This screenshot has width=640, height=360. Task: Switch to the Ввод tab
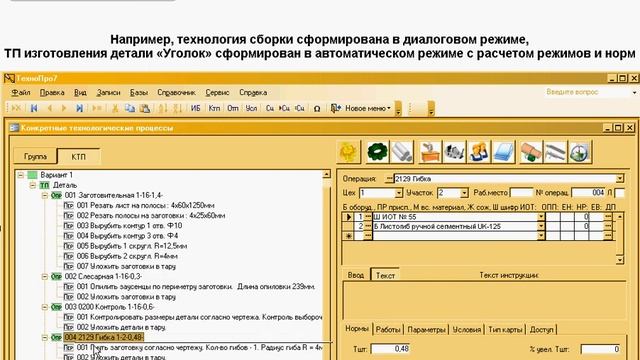(x=356, y=276)
